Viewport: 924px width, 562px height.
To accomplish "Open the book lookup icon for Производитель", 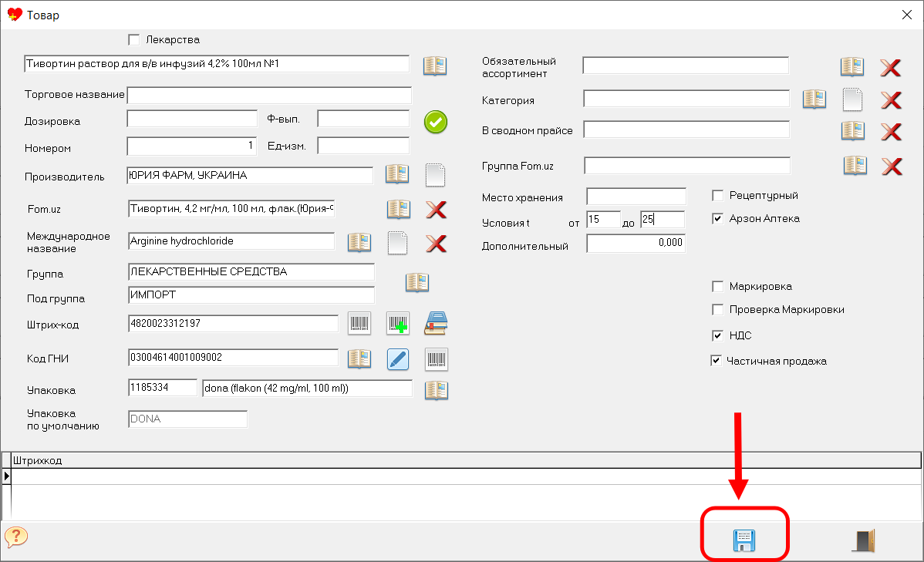I will tap(397, 173).
